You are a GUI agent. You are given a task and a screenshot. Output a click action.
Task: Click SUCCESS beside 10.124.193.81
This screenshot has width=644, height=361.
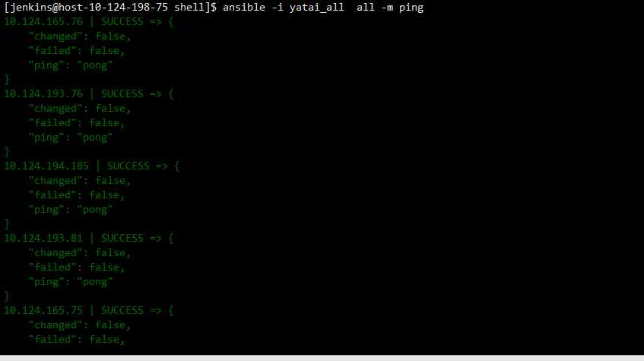pyautogui.click(x=122, y=238)
